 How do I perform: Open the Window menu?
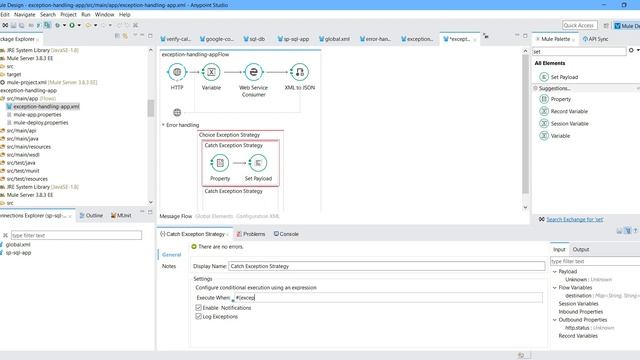coord(104,14)
